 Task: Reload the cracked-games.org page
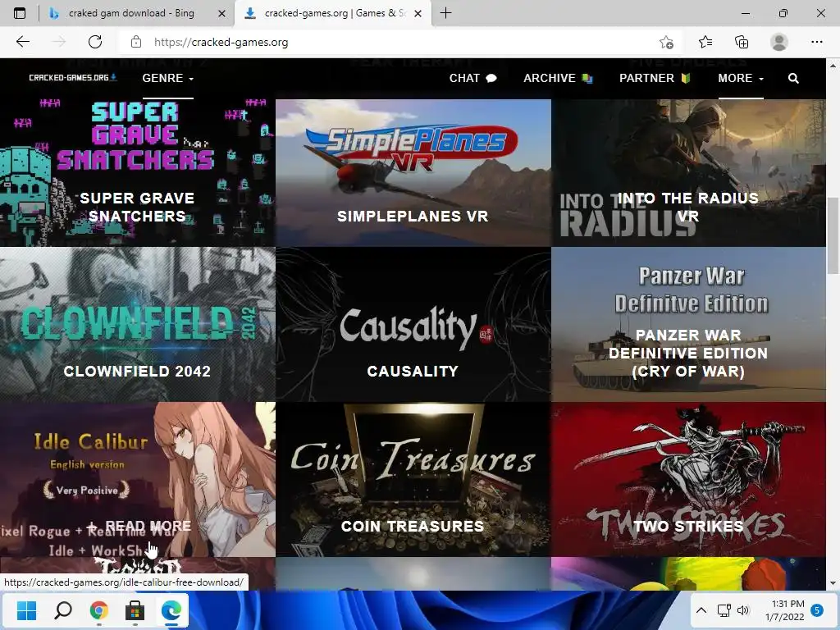pos(95,42)
